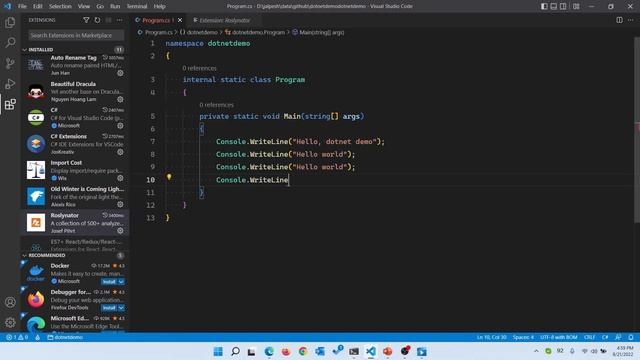Open notifications bell in status bar
640x360 pixels.
click(x=631, y=337)
